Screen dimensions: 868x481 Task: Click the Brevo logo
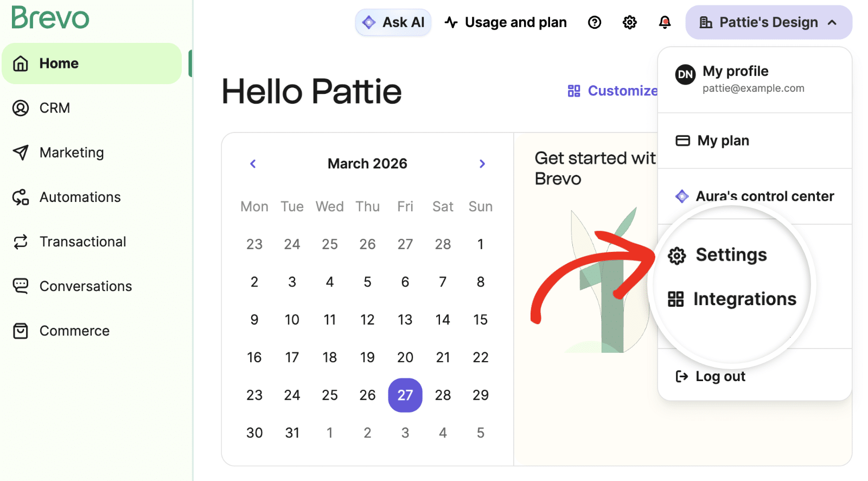[50, 18]
